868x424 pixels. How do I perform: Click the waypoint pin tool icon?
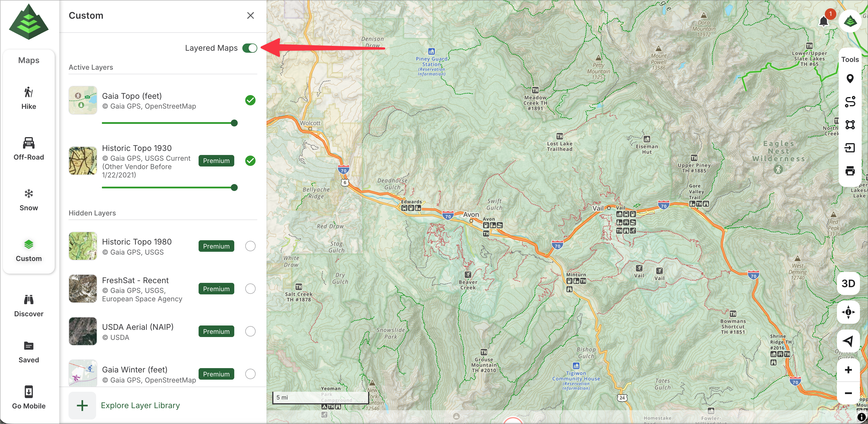[850, 79]
